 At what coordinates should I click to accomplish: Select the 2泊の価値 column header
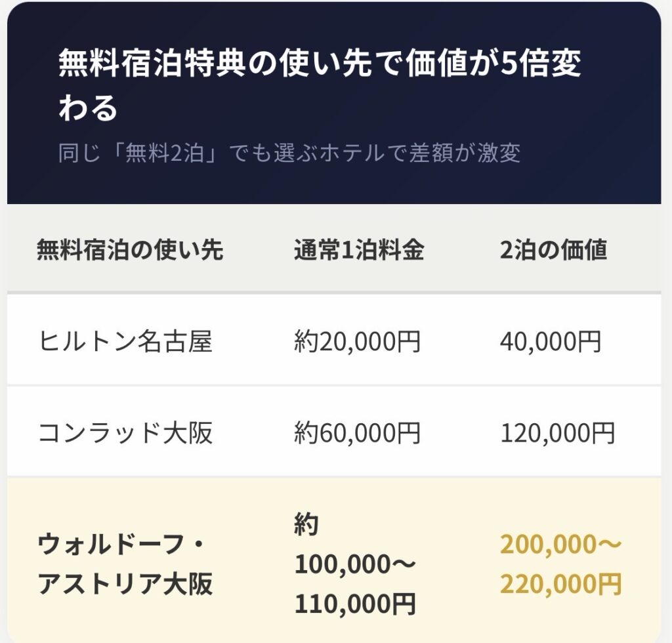pos(553,250)
